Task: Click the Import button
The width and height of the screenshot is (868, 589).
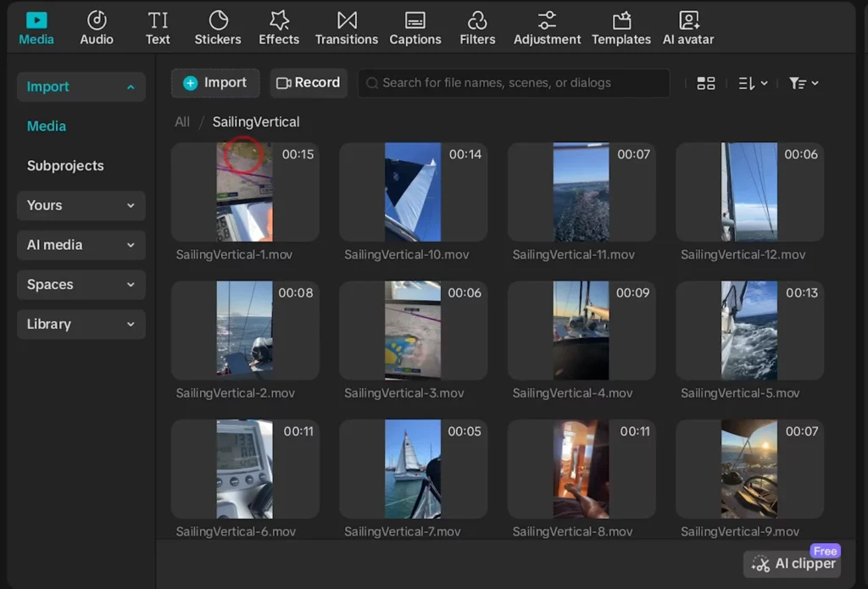Action: point(215,82)
